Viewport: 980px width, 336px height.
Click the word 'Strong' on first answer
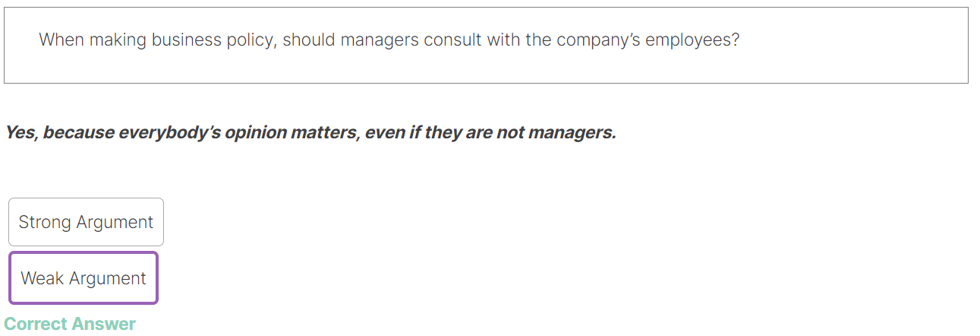[42, 222]
